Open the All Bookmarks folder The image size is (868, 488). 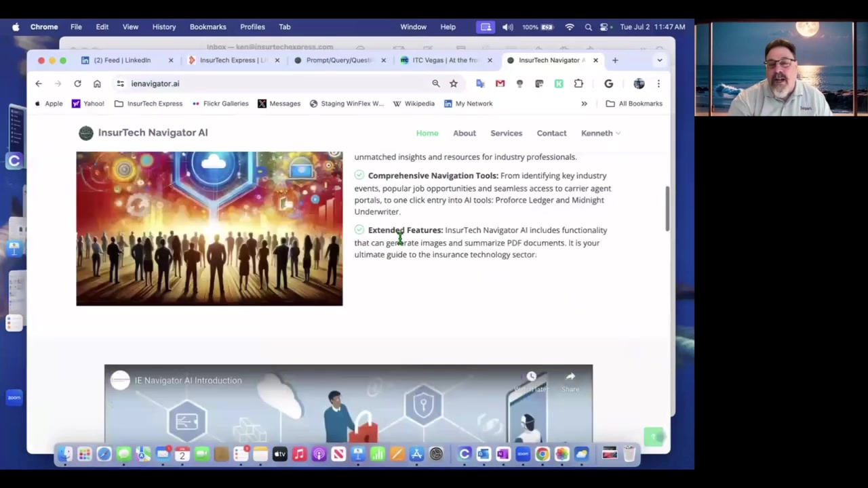tap(634, 104)
